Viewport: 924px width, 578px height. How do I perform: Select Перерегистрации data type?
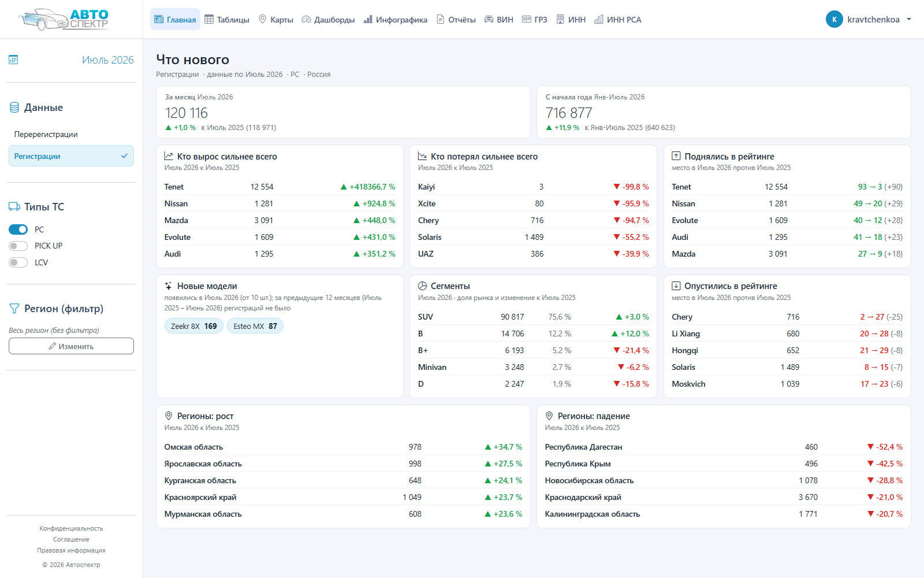[71, 134]
